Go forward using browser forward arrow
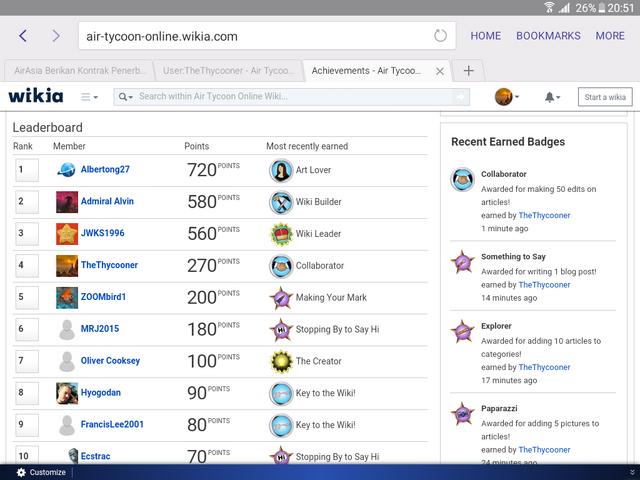 [56, 36]
